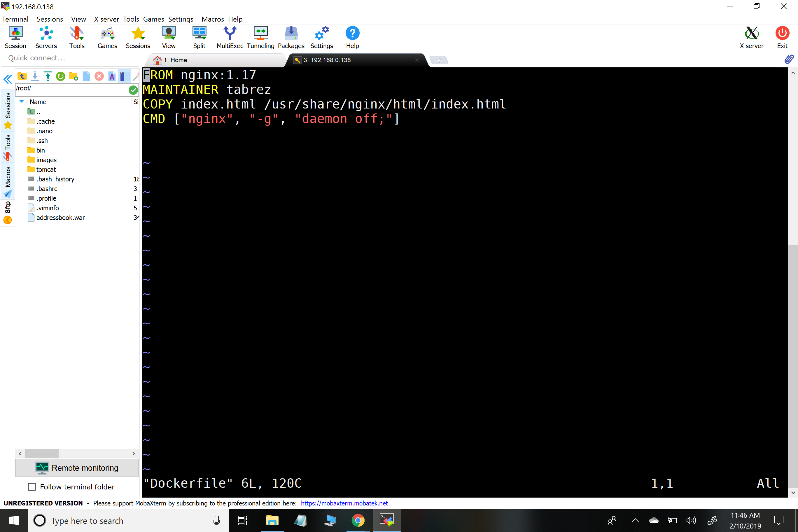Enable Follow terminal folder
The height and width of the screenshot is (532, 798).
[x=32, y=487]
